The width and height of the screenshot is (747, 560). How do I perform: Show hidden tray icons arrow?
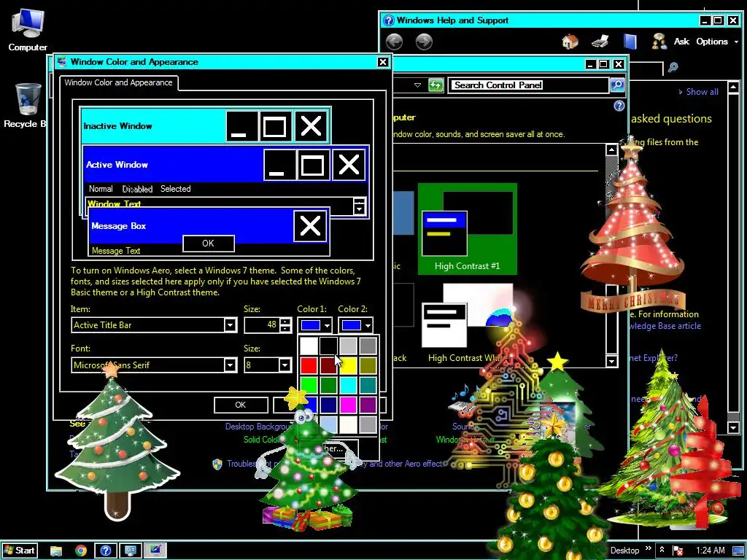[662, 550]
